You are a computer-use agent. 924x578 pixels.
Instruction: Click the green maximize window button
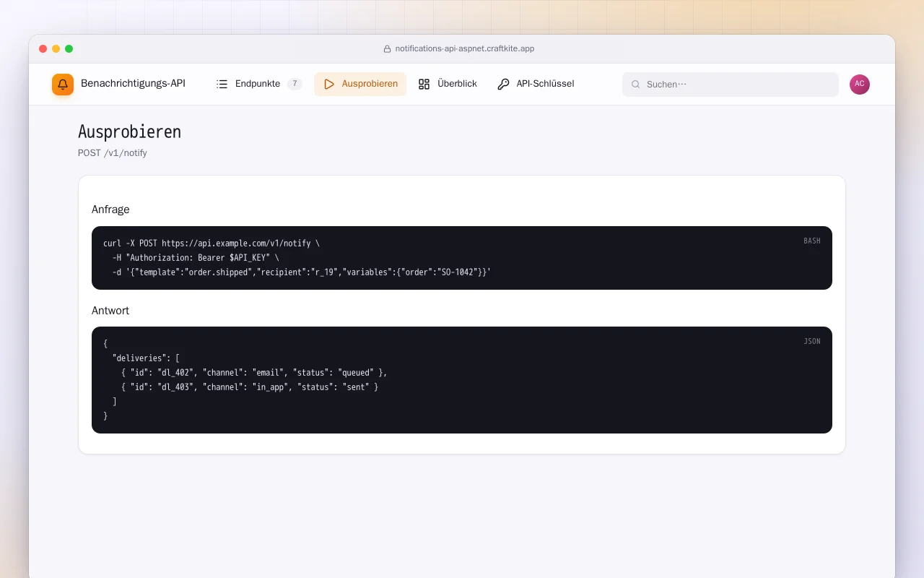pyautogui.click(x=69, y=49)
